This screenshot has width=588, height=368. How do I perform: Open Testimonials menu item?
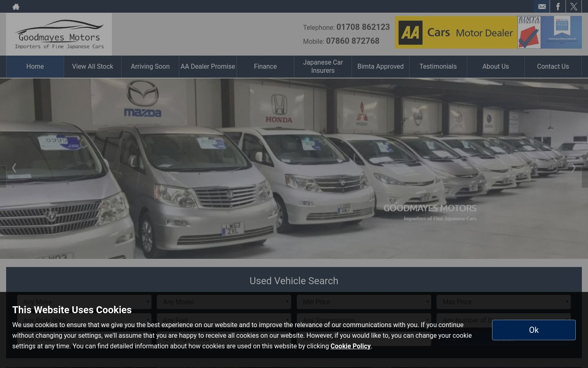[x=438, y=67]
